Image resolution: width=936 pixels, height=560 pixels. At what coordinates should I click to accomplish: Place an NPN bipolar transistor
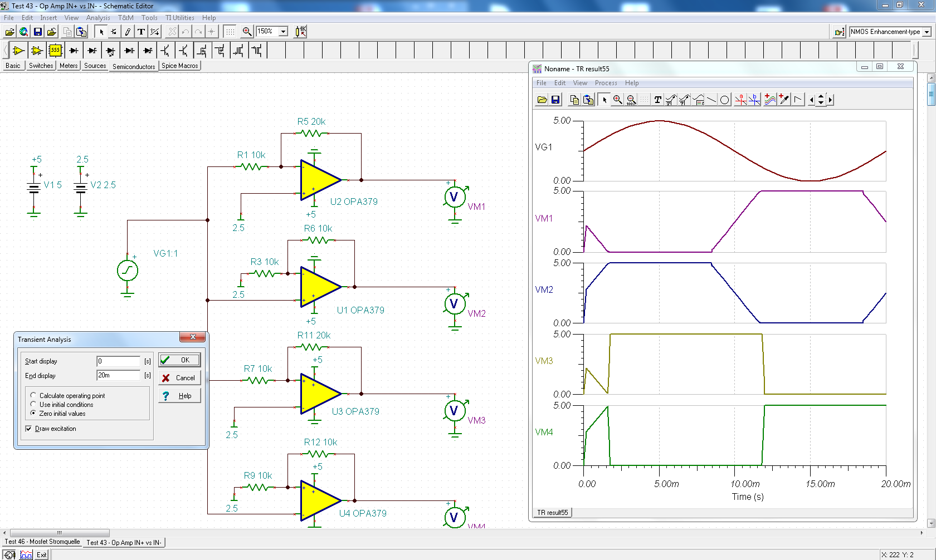pyautogui.click(x=165, y=51)
